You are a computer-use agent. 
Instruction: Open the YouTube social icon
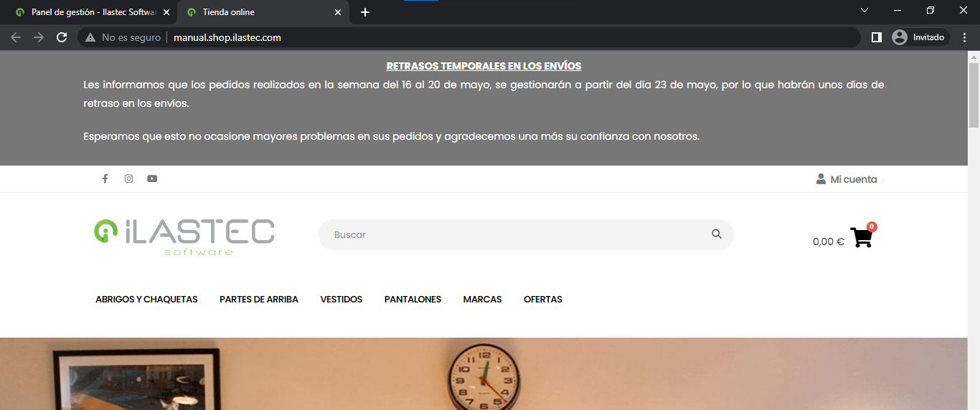pos(152,178)
